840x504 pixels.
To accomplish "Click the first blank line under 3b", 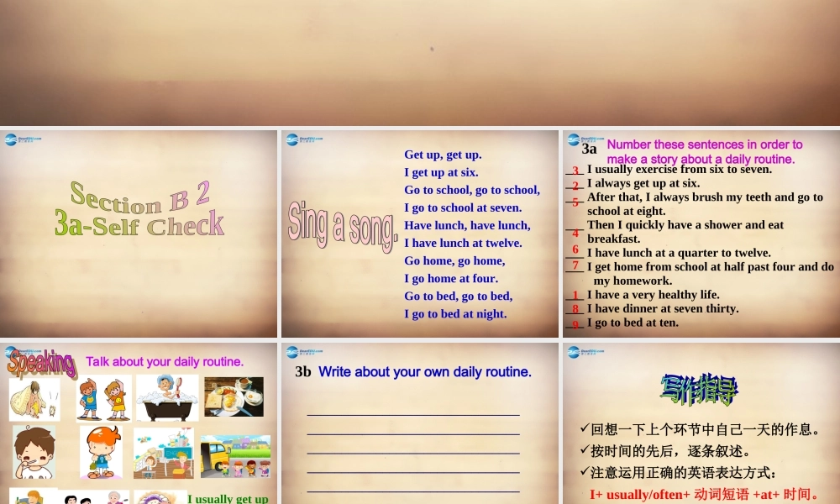I will click(412, 412).
